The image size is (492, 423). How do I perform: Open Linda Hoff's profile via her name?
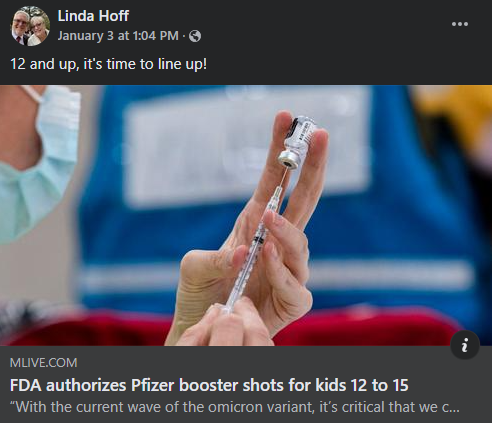click(93, 16)
